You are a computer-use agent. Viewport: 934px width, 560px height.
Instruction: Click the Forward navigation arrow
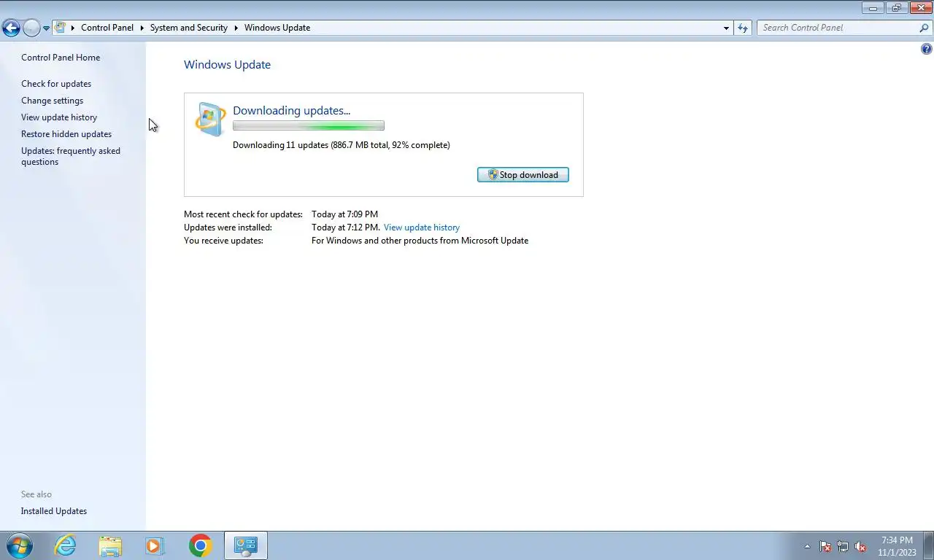point(31,28)
